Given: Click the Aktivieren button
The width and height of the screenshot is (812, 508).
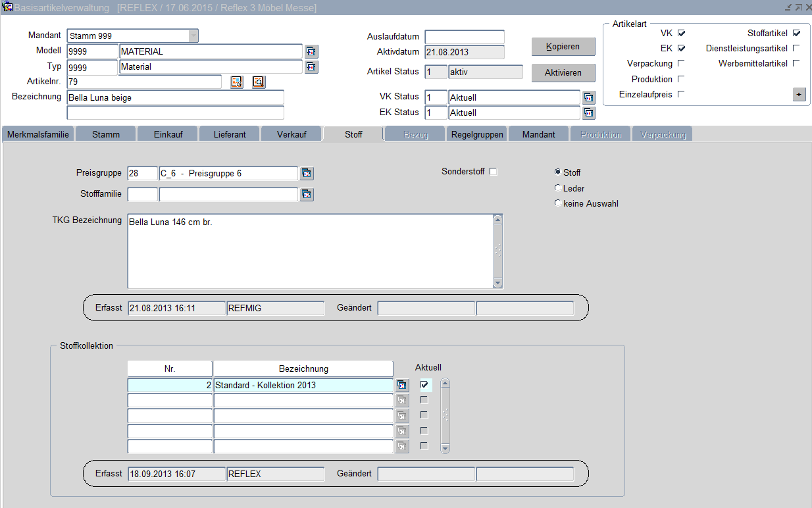Looking at the screenshot, I should pyautogui.click(x=563, y=72).
